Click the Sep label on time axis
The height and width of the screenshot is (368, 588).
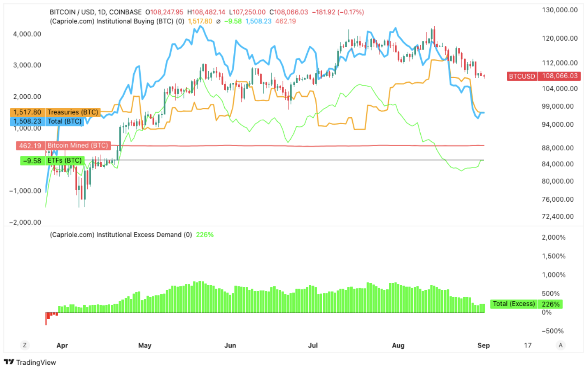click(483, 345)
